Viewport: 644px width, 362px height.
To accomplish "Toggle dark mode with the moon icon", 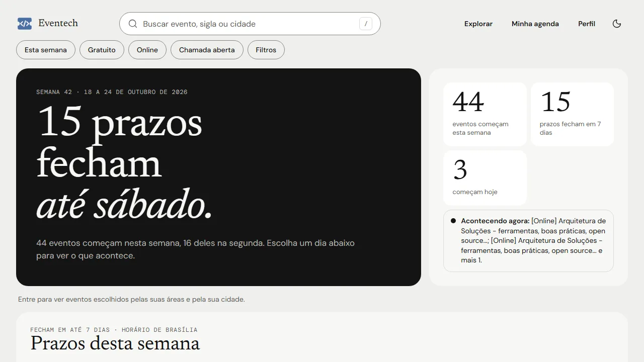I will 617,24.
